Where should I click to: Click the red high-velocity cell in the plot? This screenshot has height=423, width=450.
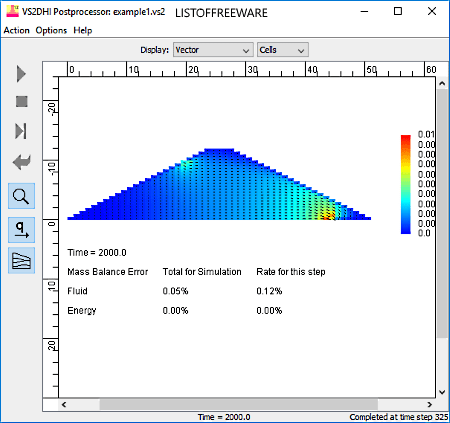coord(329,217)
